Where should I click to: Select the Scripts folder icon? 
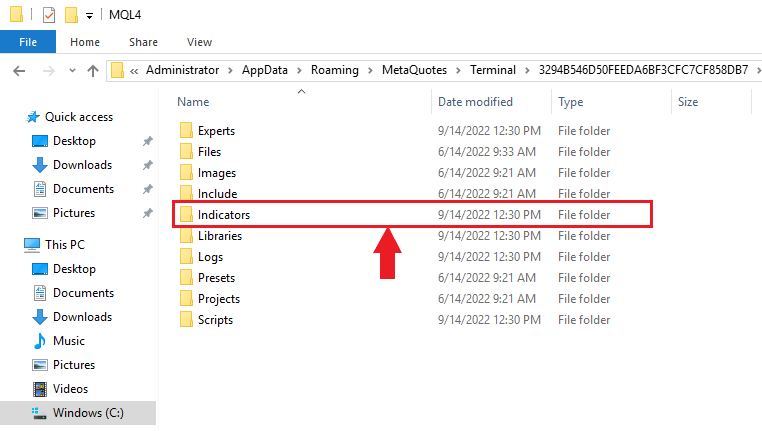point(186,319)
